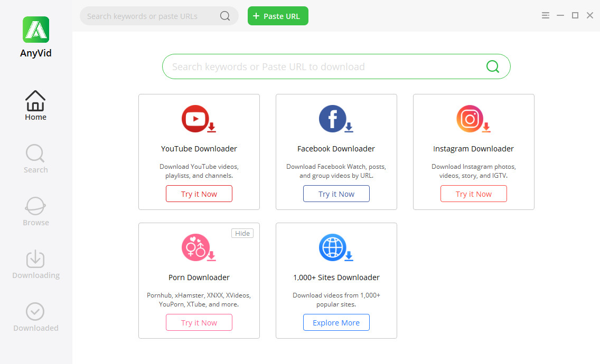Open the Browse section in sidebar
The image size is (600, 364).
(x=35, y=212)
